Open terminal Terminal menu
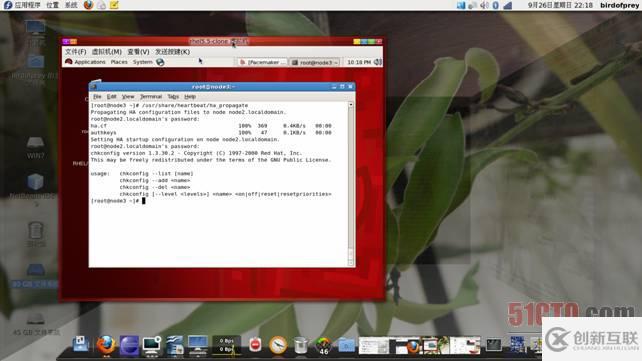 (x=151, y=97)
